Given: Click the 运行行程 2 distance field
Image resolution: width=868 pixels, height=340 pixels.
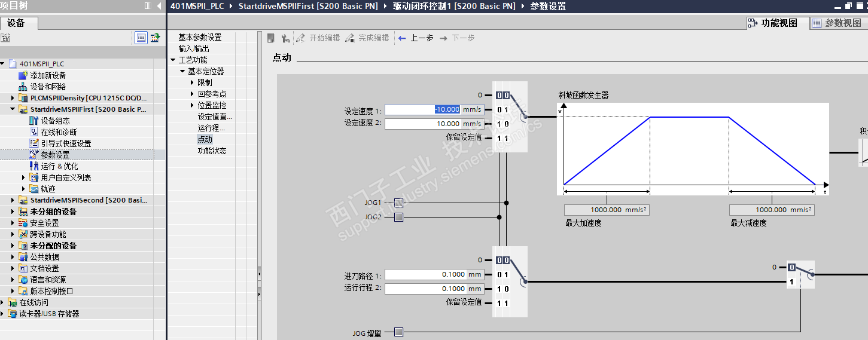Looking at the screenshot, I should click(434, 289).
